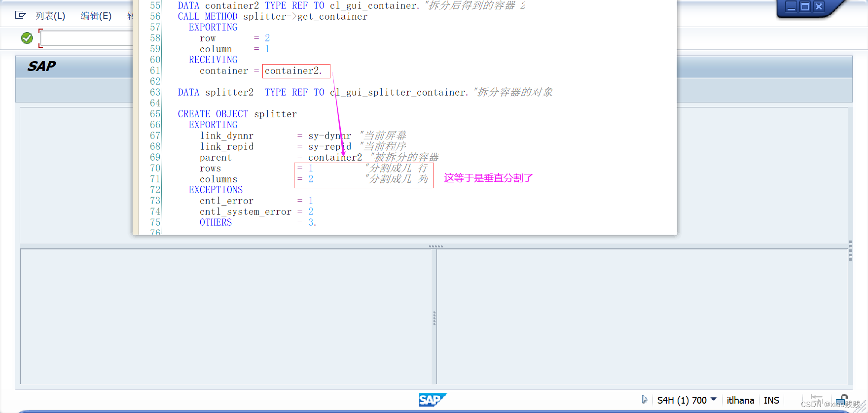This screenshot has width=868, height=413.
Task: Click code line 'CREATE OBJECT splitter'
Action: click(238, 114)
